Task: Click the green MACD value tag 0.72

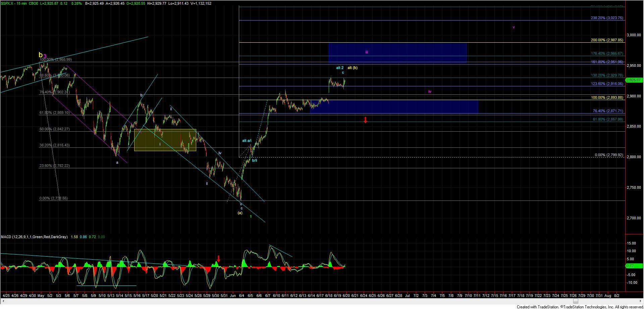Action: 631,266
